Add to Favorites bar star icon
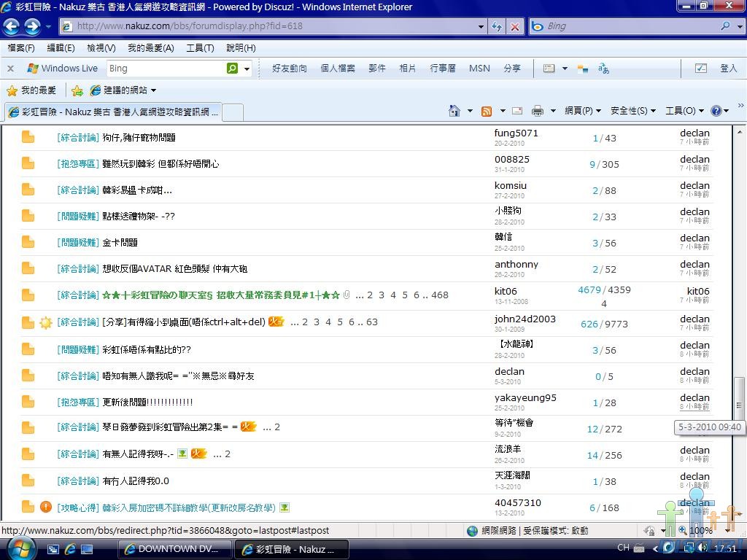747x560 pixels. (77, 90)
